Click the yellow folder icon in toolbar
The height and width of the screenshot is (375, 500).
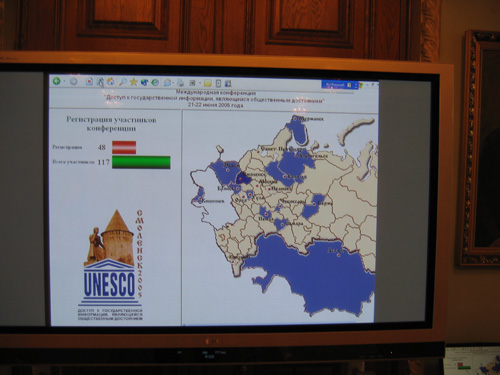(x=208, y=83)
